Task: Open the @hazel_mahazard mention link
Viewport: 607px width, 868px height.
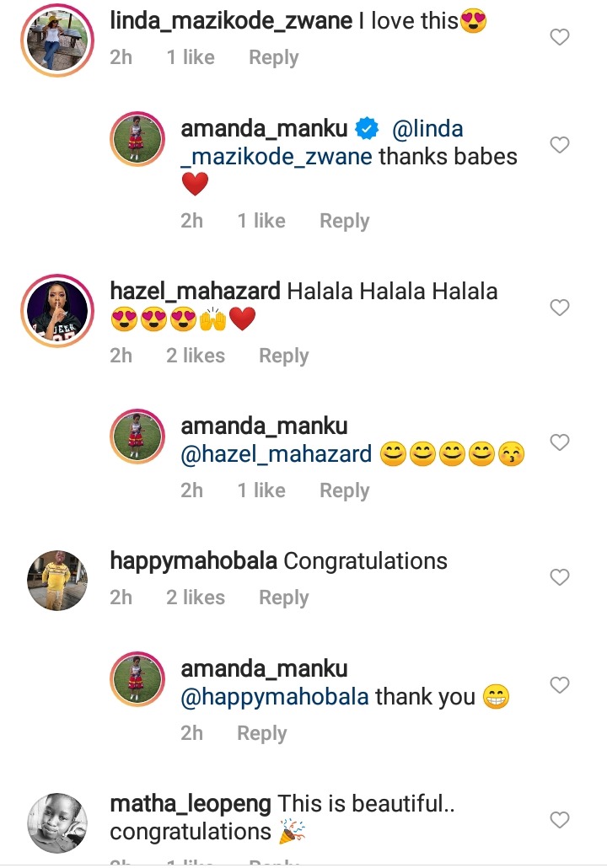Action: 277,454
